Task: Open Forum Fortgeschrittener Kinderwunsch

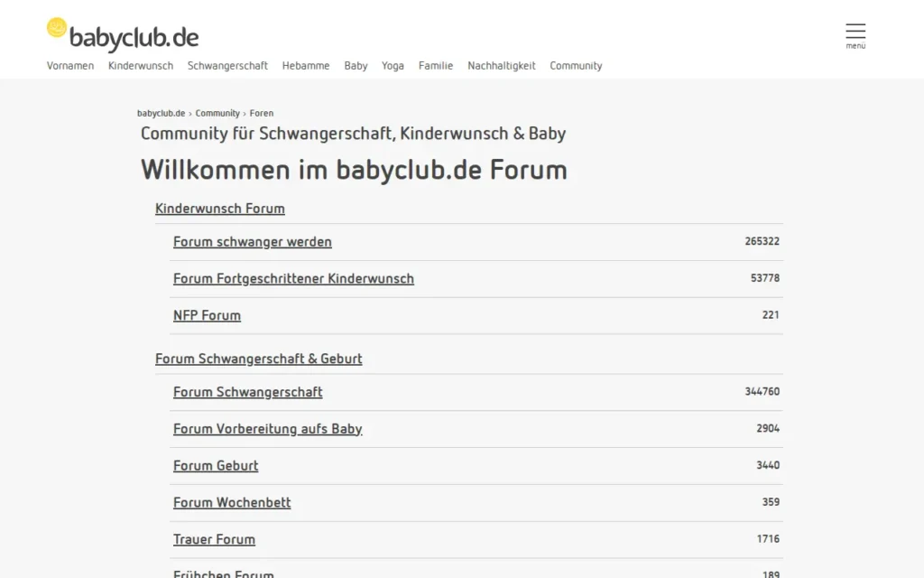Action: tap(293, 278)
